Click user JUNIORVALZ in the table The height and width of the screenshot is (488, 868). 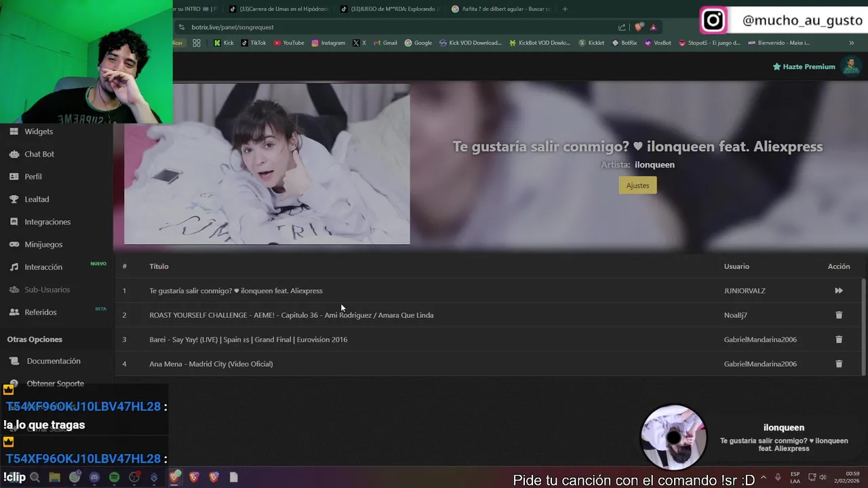tap(745, 291)
